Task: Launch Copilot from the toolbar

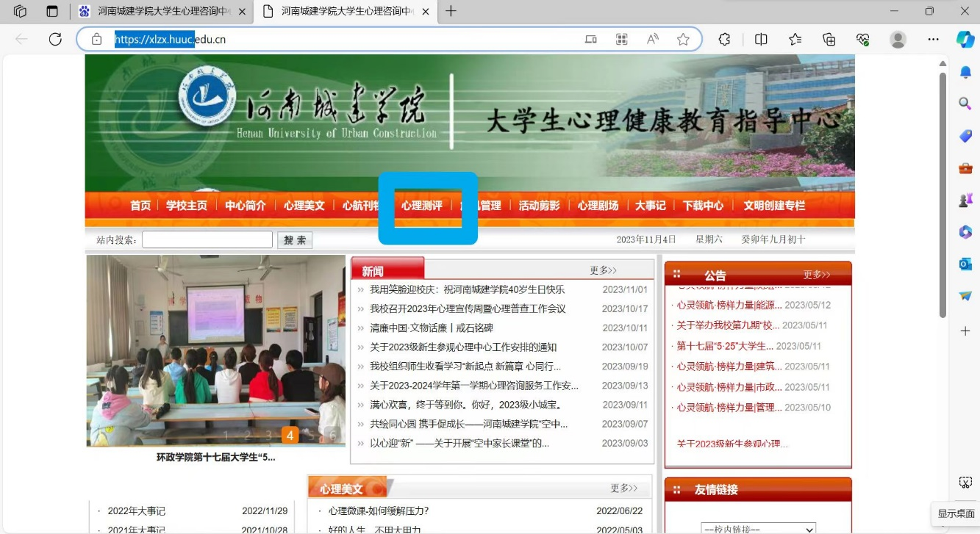Action: coord(965,40)
